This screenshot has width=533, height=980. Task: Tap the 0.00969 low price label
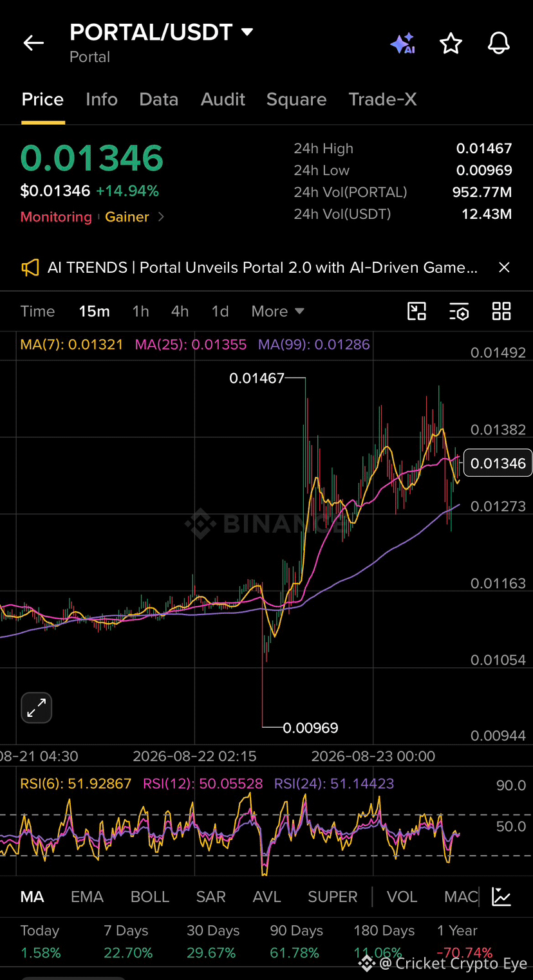[310, 728]
